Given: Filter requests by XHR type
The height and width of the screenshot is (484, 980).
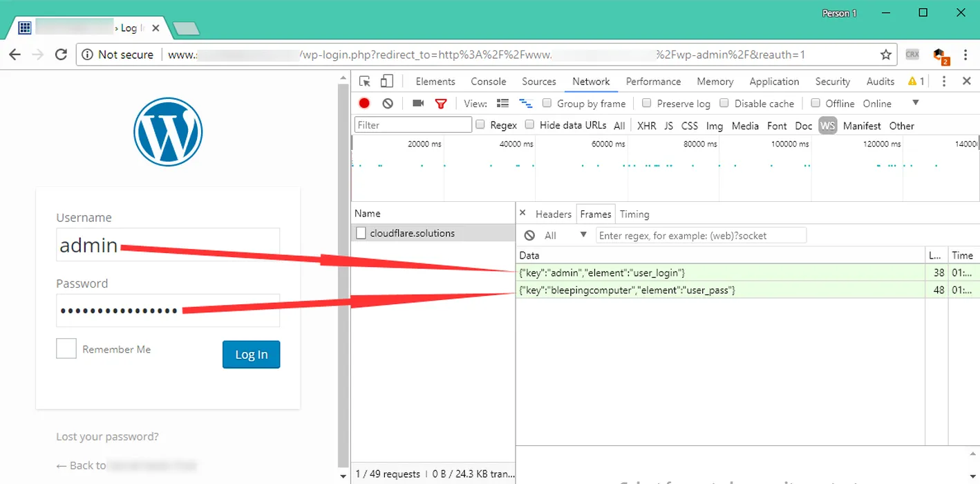Looking at the screenshot, I should 647,126.
